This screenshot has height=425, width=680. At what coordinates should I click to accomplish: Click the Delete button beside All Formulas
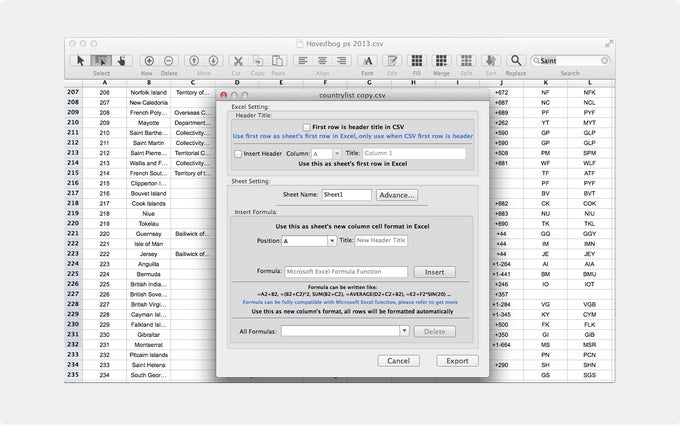pos(434,331)
